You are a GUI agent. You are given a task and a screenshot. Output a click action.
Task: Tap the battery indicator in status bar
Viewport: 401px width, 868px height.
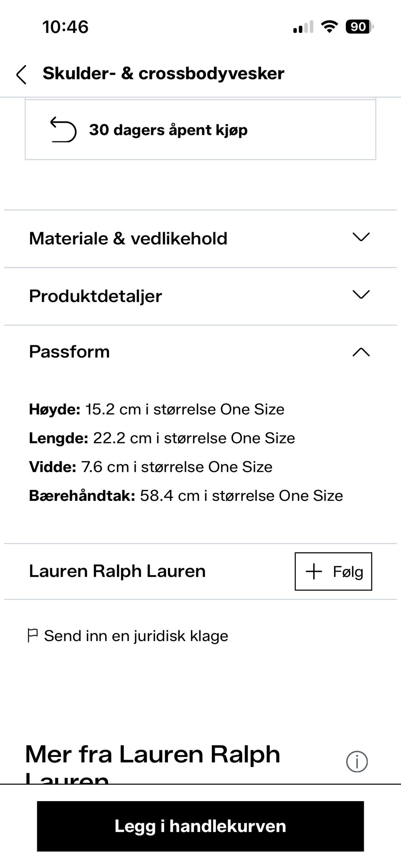[359, 27]
